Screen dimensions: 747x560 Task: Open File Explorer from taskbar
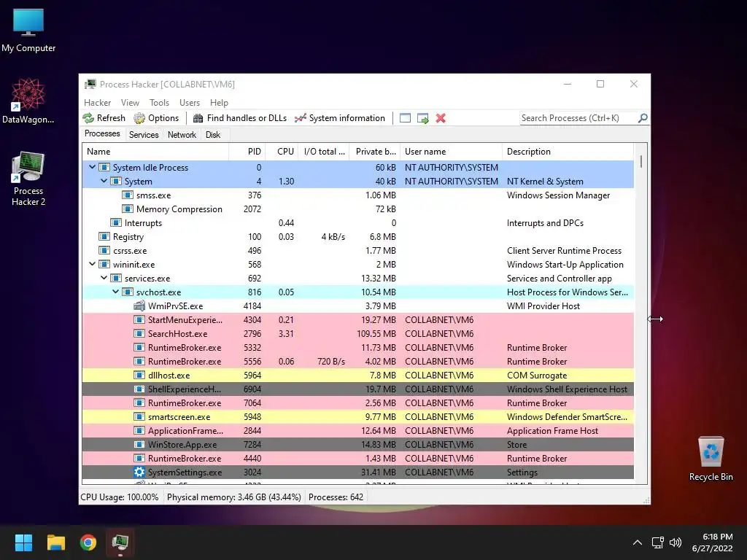[55, 542]
